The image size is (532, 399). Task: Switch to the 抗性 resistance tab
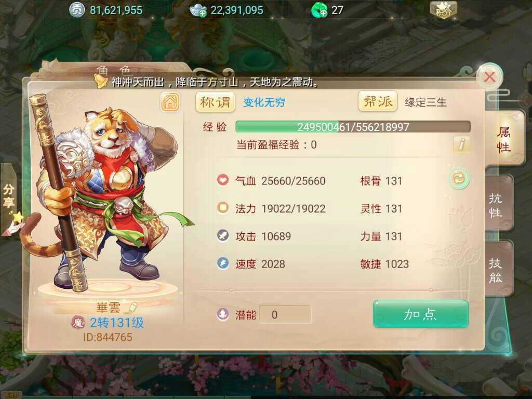(x=496, y=205)
